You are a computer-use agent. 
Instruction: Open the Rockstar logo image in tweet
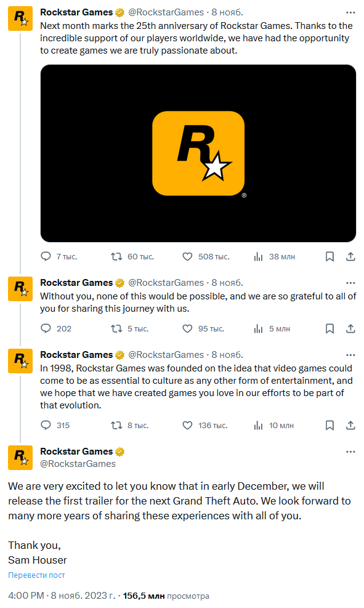(x=198, y=153)
